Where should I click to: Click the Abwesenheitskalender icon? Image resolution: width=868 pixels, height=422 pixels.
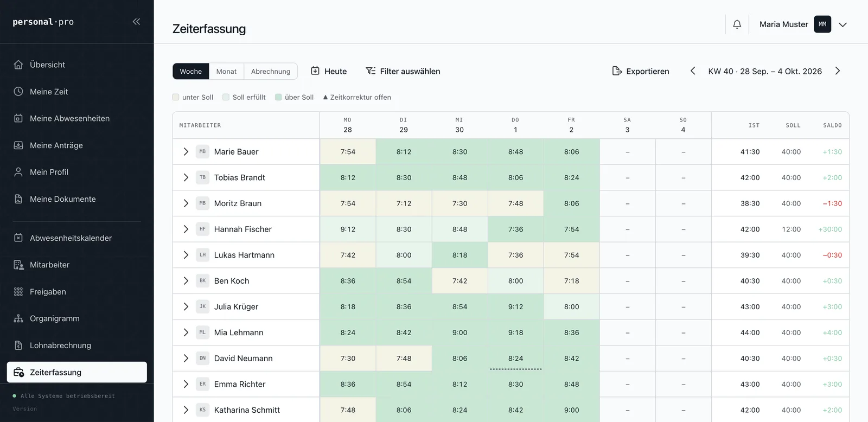[x=18, y=238]
